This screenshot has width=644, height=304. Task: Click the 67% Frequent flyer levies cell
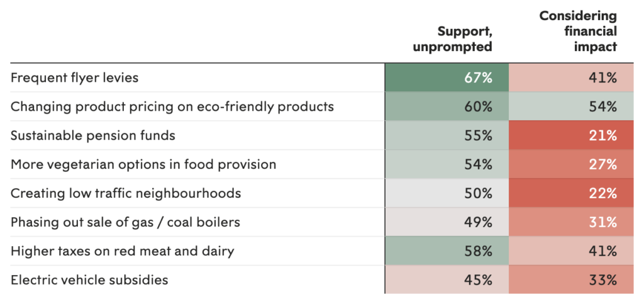pyautogui.click(x=447, y=78)
